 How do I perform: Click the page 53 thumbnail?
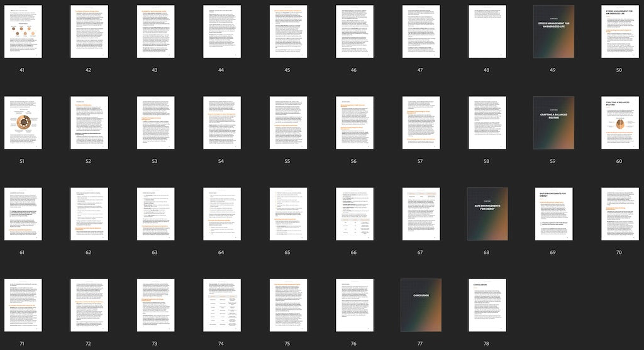coord(155,123)
